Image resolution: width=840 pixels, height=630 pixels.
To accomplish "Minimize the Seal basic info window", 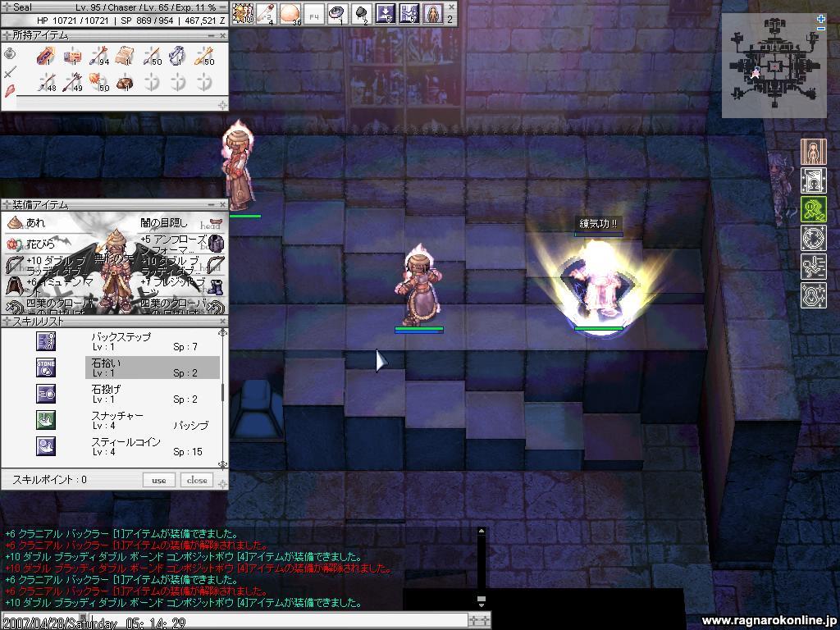I will coord(223,7).
